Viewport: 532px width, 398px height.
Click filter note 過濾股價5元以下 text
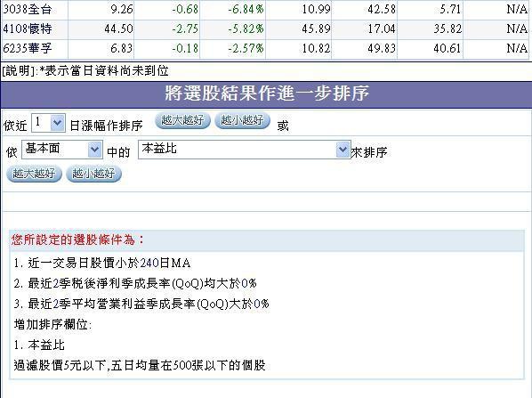point(140,366)
